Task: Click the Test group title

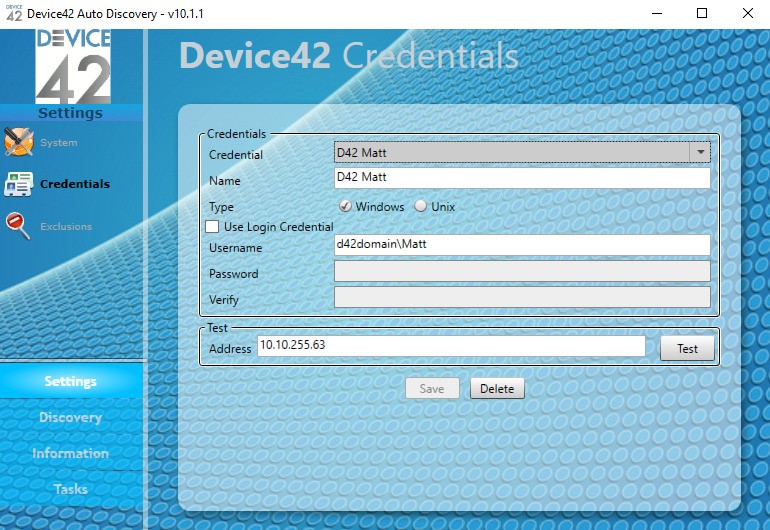Action: point(217,328)
